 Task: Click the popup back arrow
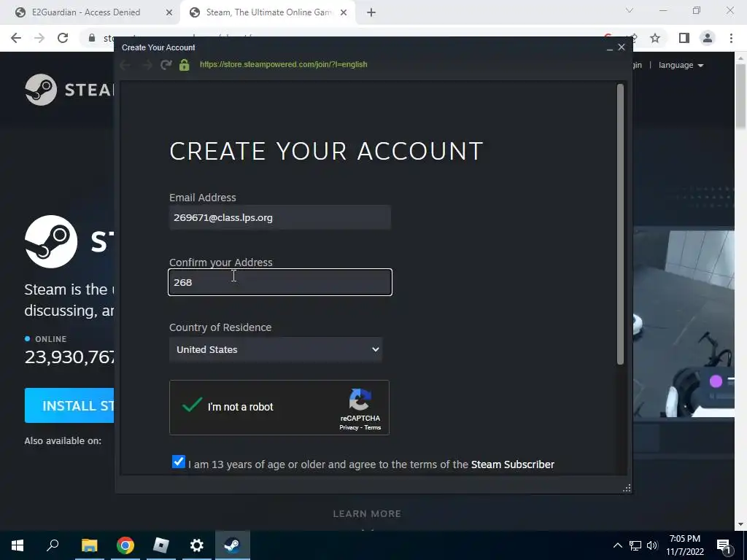coord(125,65)
